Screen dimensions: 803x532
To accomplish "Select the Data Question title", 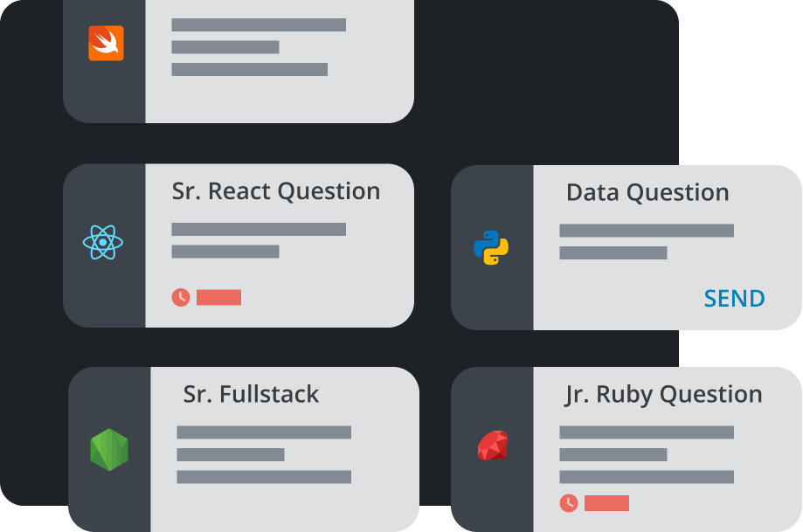I will (647, 192).
